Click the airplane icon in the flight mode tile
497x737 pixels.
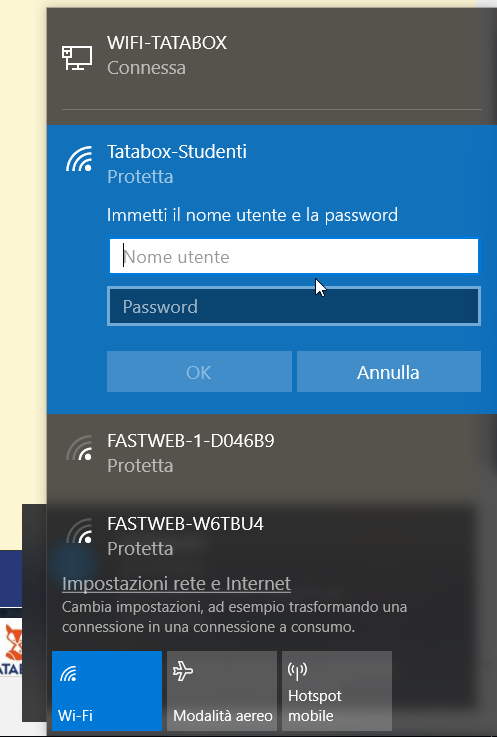[x=183, y=671]
